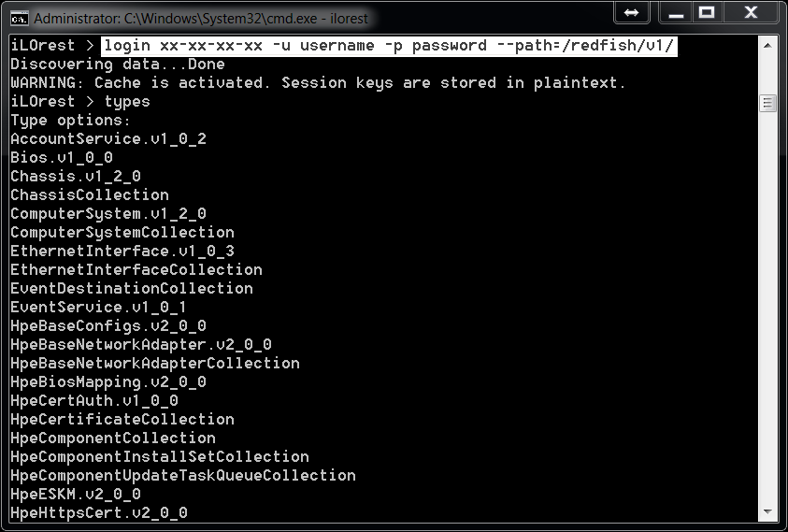
Task: Maximize the command prompt window
Action: tap(707, 13)
